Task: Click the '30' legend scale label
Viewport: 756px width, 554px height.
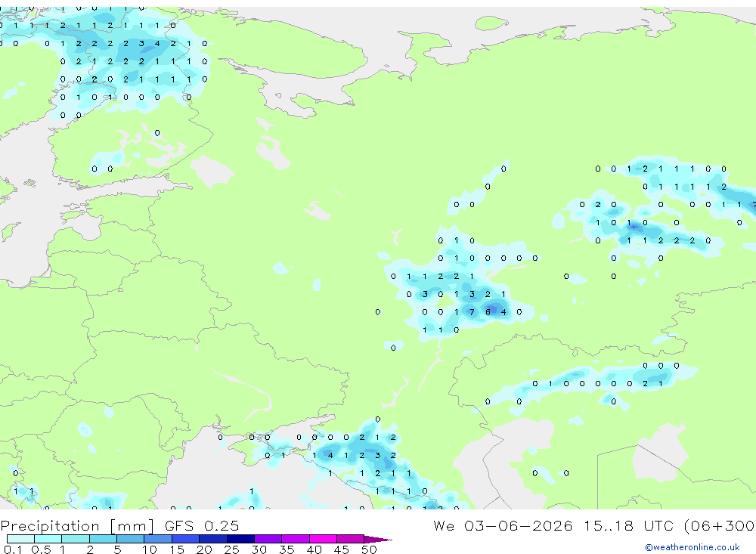Action: tap(259, 549)
